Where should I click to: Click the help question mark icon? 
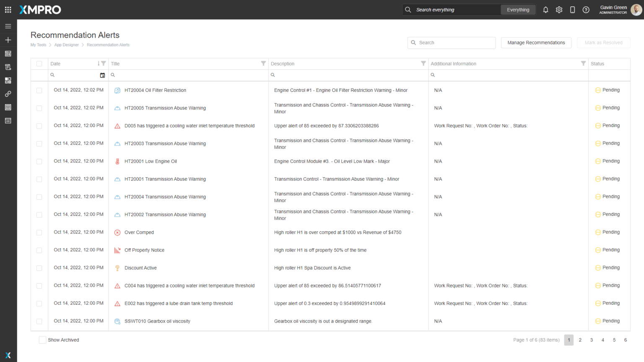coord(586,10)
